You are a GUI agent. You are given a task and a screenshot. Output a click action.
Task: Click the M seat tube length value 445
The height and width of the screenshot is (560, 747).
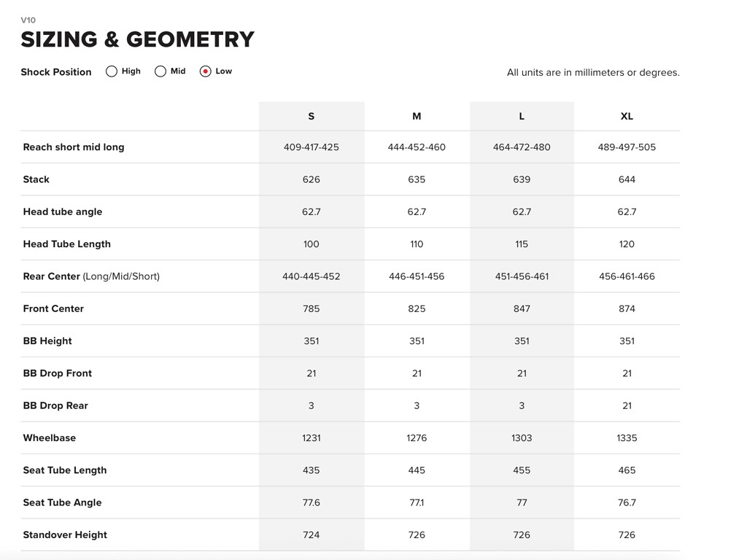point(417,470)
